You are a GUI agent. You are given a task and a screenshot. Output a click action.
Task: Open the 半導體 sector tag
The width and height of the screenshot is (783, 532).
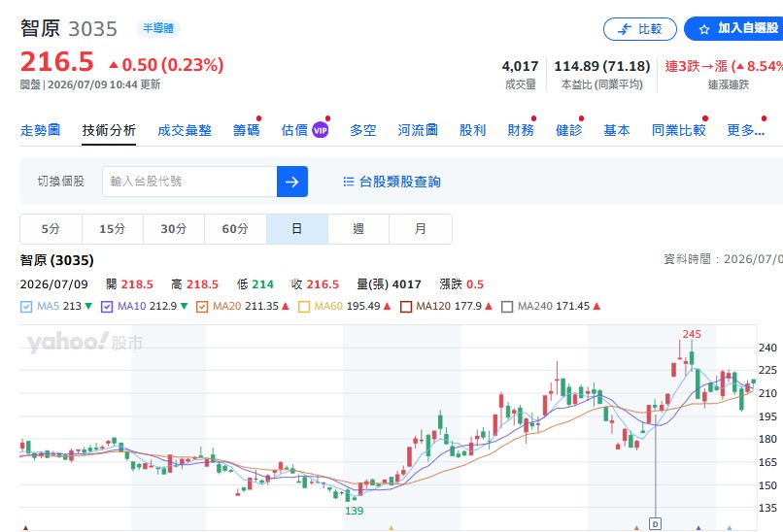[157, 28]
